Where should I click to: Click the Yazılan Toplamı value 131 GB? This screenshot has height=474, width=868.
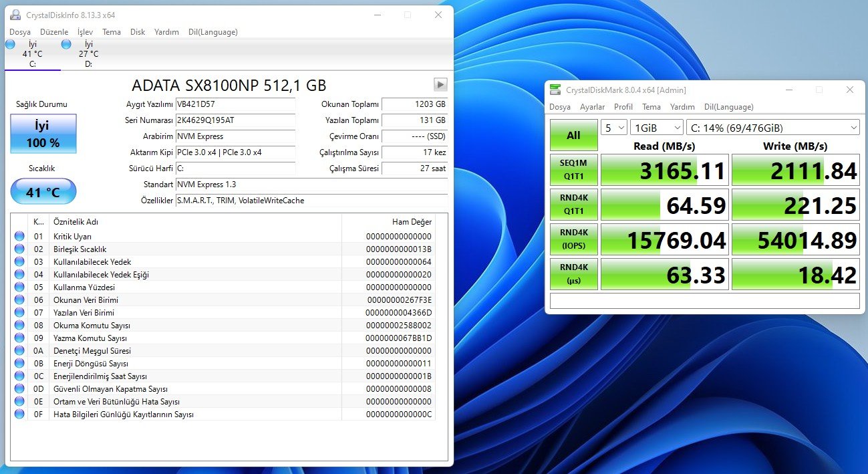tap(414, 120)
